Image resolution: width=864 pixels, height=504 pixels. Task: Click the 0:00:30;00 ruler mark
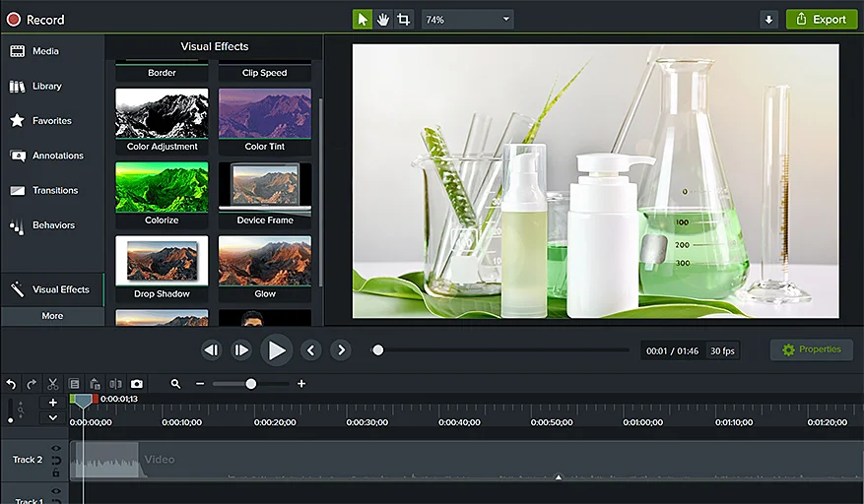tap(367, 422)
